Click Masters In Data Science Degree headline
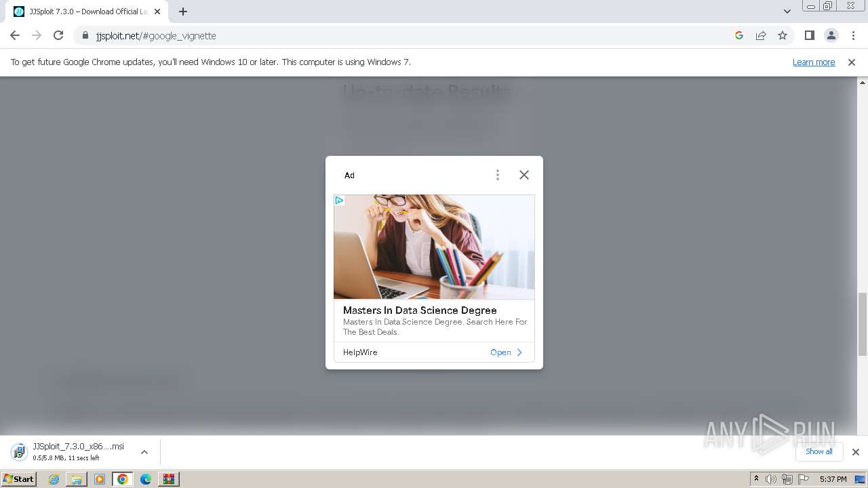Screen dimensions: 868x488 pos(420,310)
